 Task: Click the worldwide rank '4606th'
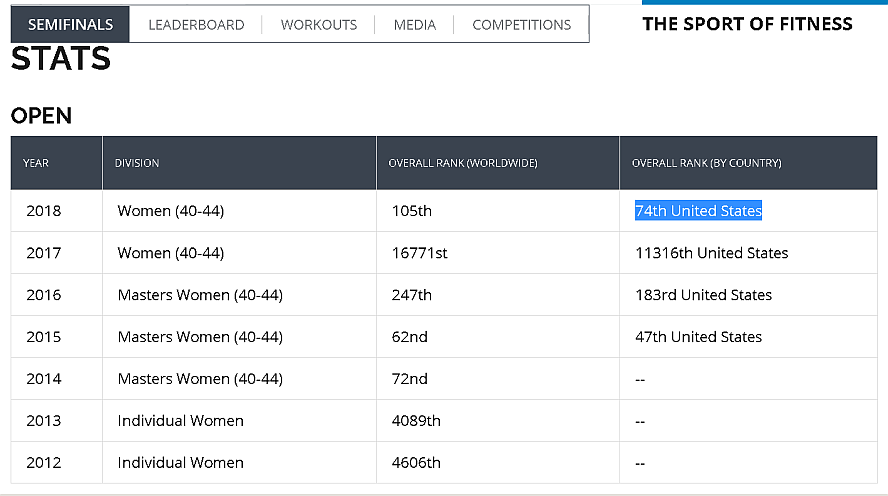(x=416, y=462)
